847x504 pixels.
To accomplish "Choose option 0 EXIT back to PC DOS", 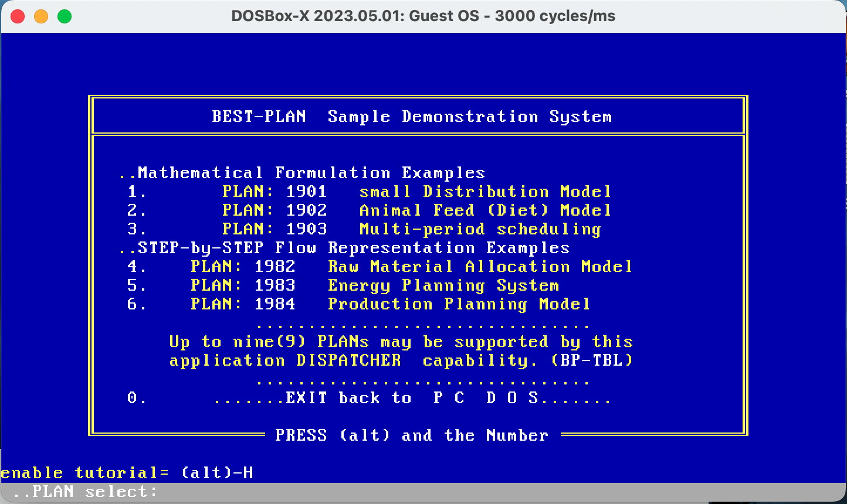I will coord(369,399).
